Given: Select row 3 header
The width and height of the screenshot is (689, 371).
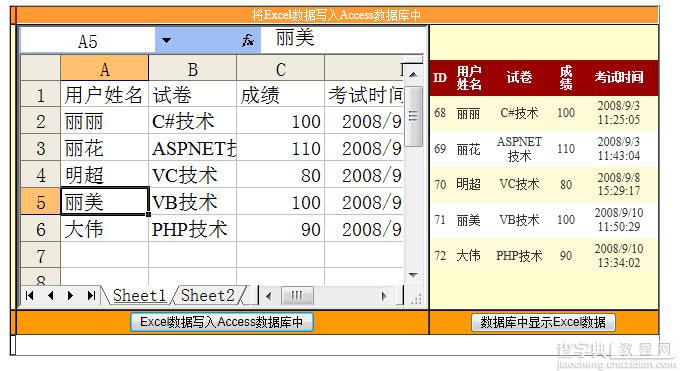Looking at the screenshot, I should pos(40,148).
